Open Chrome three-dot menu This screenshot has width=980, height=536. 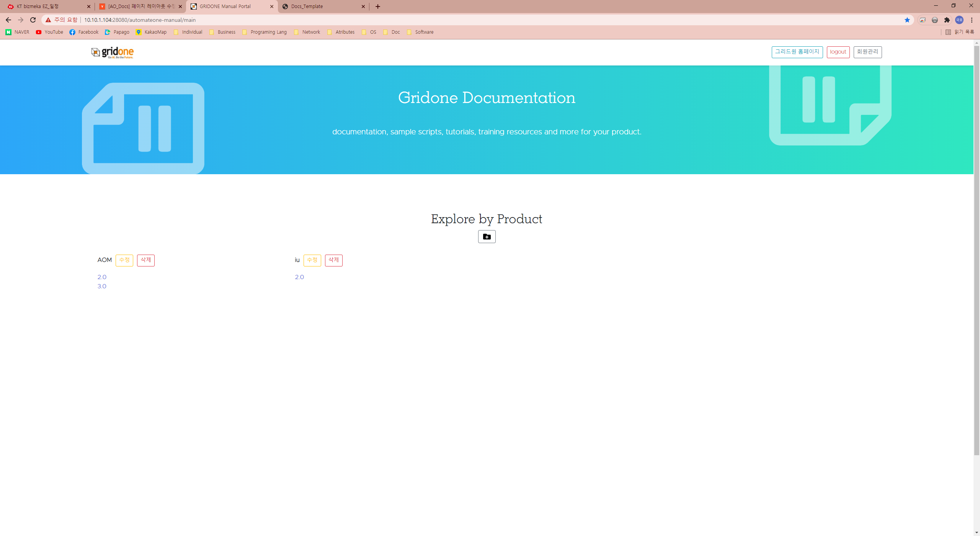(x=972, y=20)
